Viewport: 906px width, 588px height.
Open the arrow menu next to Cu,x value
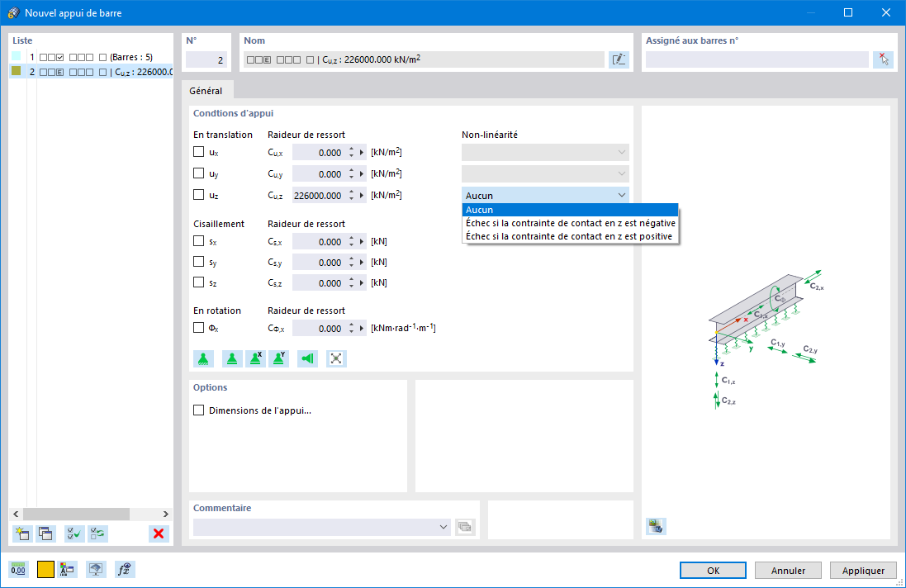pyautogui.click(x=363, y=153)
